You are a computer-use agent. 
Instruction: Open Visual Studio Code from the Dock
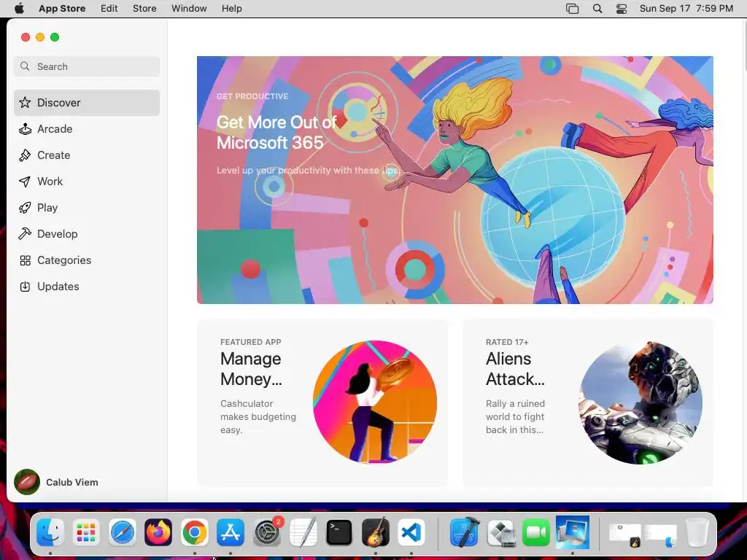411,532
